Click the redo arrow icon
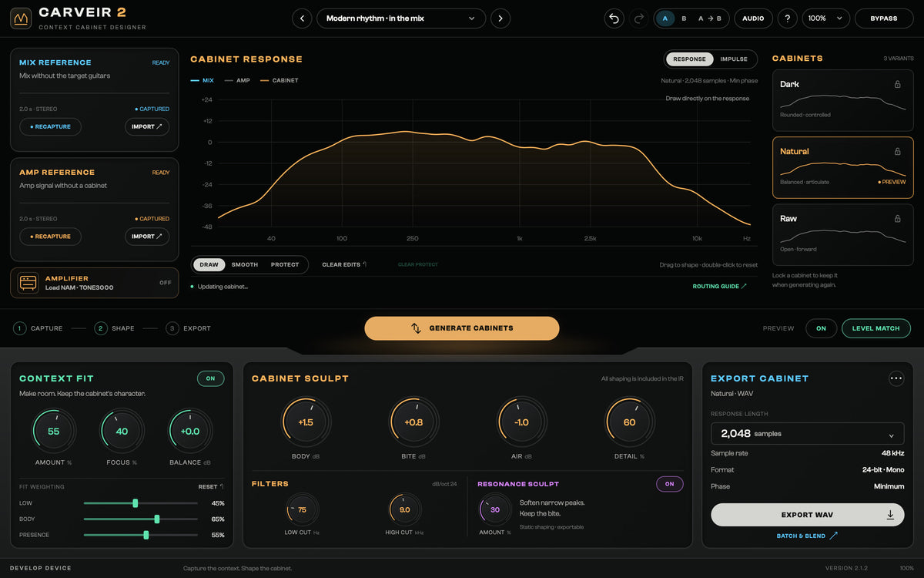 coord(639,18)
